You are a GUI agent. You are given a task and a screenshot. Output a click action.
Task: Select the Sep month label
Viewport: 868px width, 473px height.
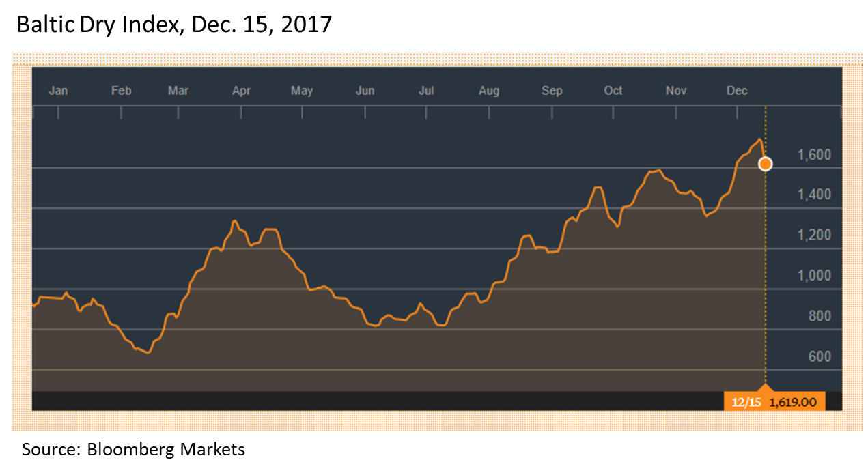pyautogui.click(x=552, y=91)
